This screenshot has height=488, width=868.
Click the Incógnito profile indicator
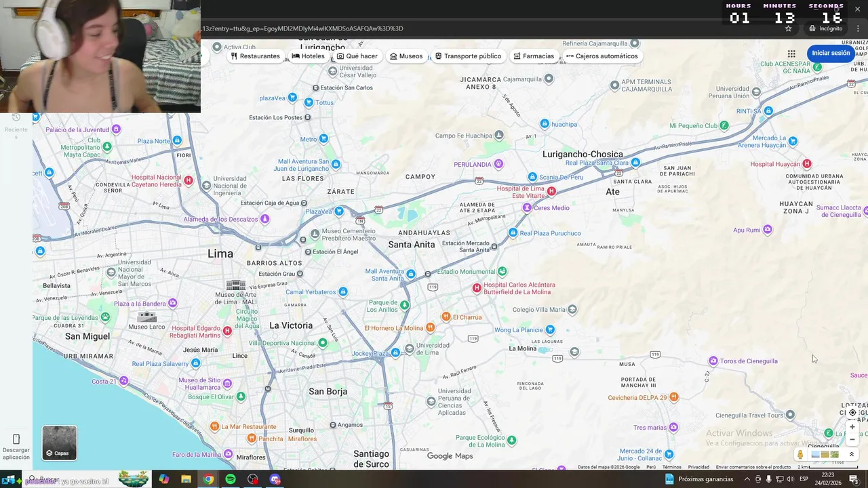pos(825,28)
